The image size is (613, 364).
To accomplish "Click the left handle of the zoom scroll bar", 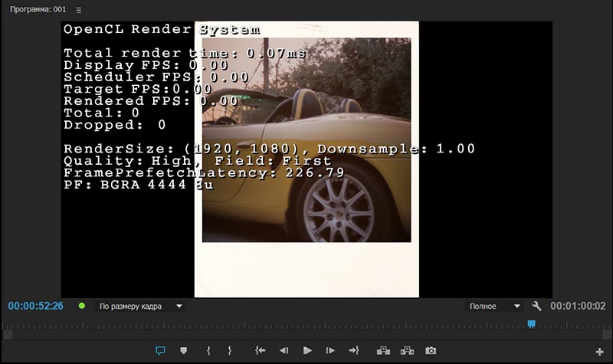I will pyautogui.click(x=8, y=335).
